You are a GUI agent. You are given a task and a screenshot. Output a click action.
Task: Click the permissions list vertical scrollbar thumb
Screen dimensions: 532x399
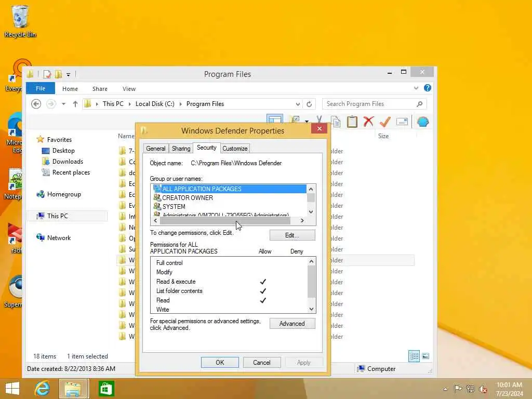[x=312, y=282]
